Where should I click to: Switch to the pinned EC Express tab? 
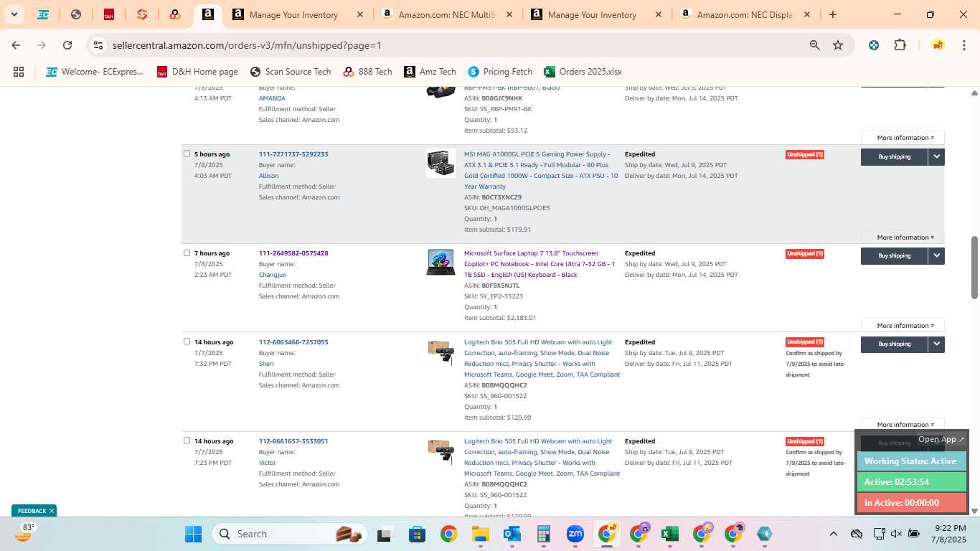[x=43, y=14]
